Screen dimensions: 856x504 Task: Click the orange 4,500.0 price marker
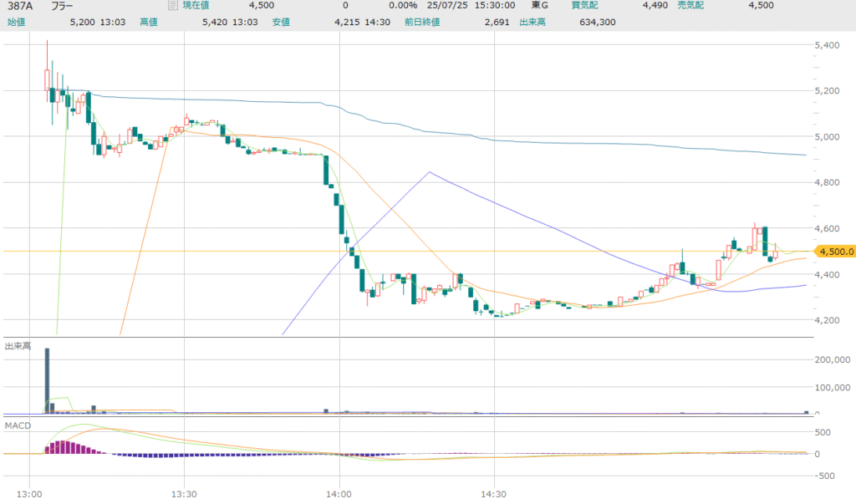click(x=835, y=252)
